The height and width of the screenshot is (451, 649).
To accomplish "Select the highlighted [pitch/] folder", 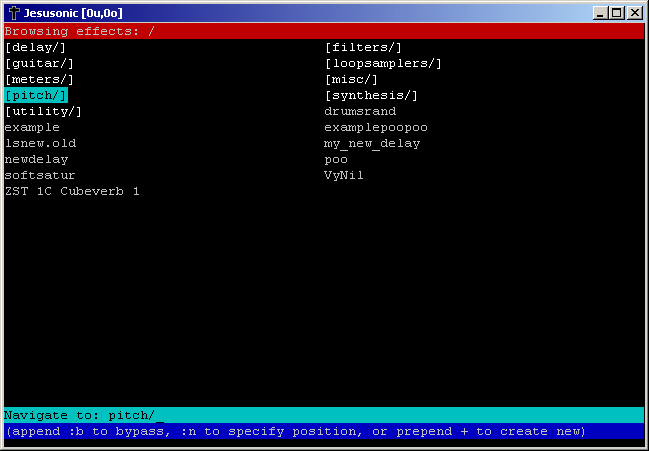I will pos(36,95).
